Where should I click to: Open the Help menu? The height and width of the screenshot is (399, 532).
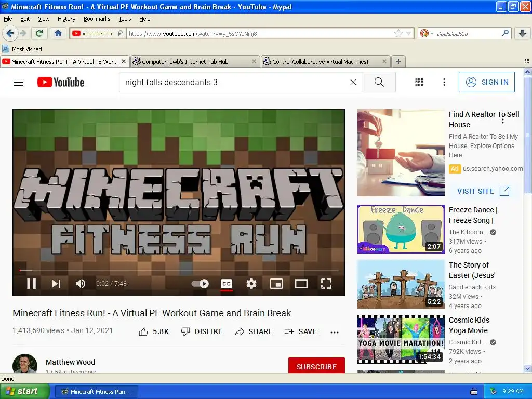(144, 19)
